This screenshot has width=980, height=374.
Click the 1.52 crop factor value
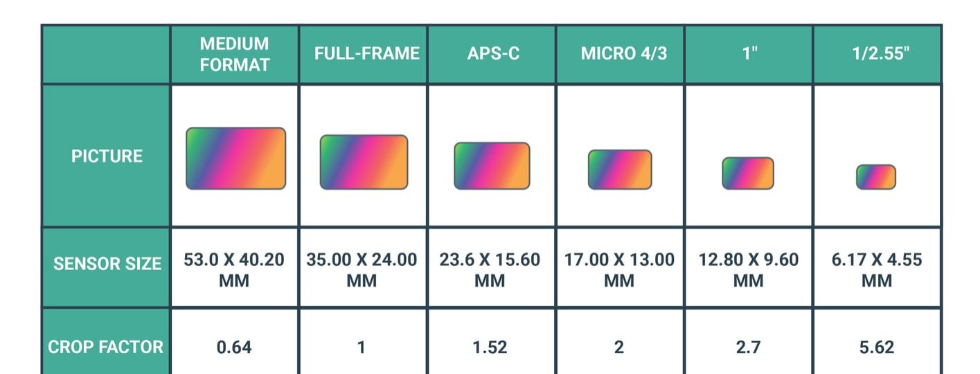click(490, 347)
